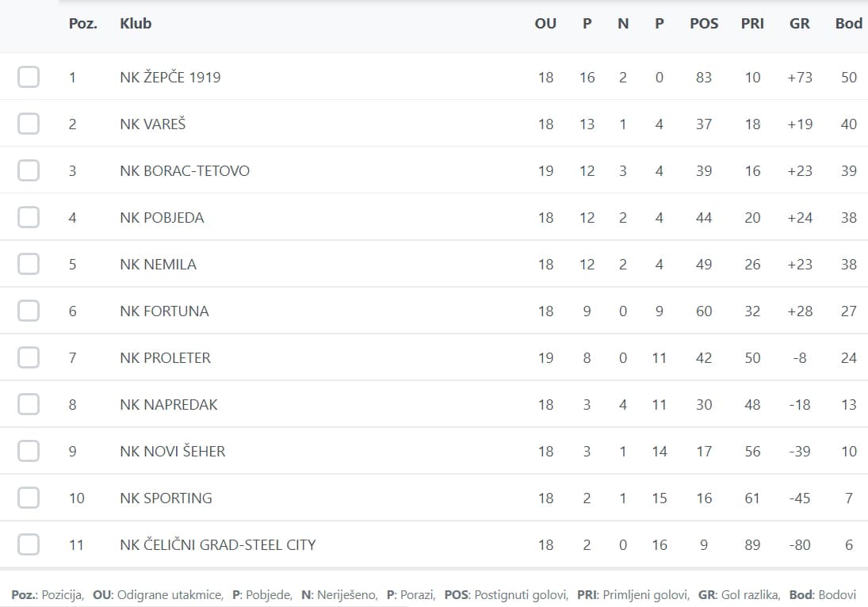Select the NK NAPREDAK checkbox

(x=29, y=404)
